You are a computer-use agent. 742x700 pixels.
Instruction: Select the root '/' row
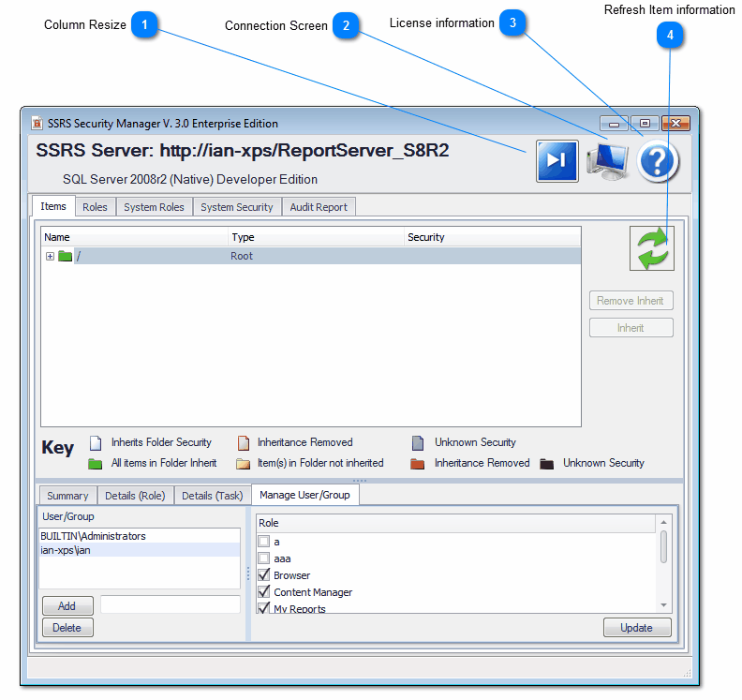click(x=311, y=256)
